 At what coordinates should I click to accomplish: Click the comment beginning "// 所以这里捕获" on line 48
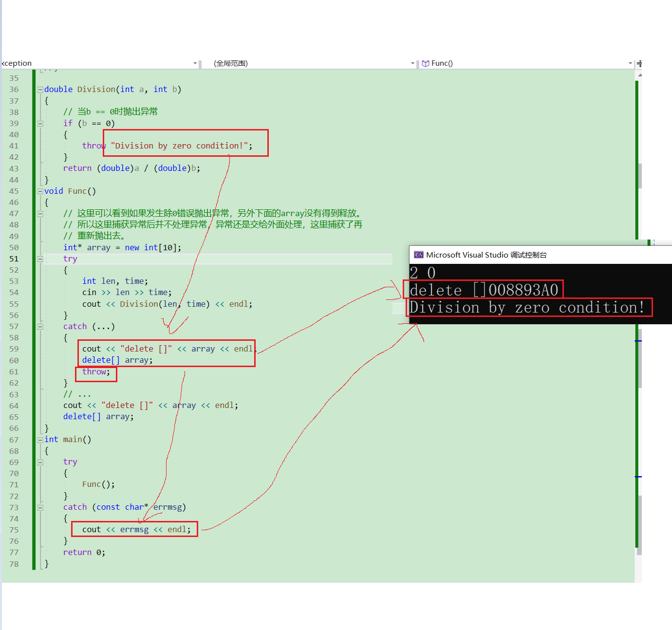pos(213,224)
